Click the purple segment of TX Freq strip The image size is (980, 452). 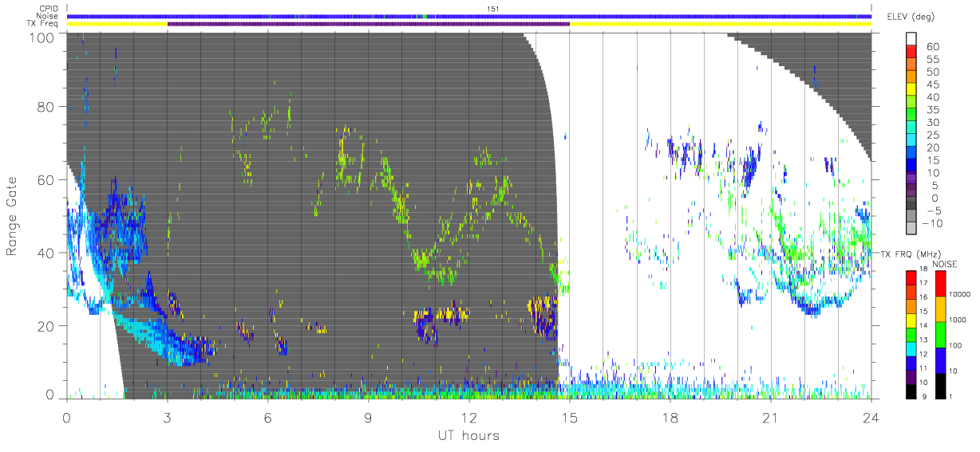(368, 24)
